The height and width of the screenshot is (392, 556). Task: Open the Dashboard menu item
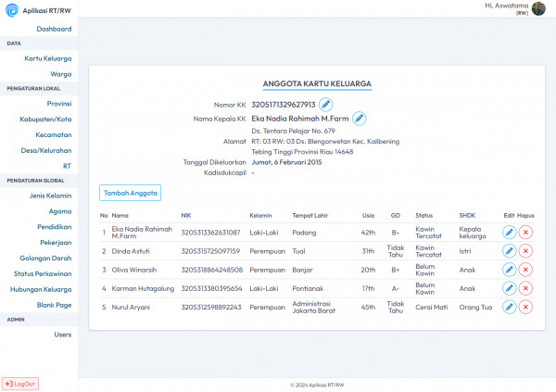54,29
